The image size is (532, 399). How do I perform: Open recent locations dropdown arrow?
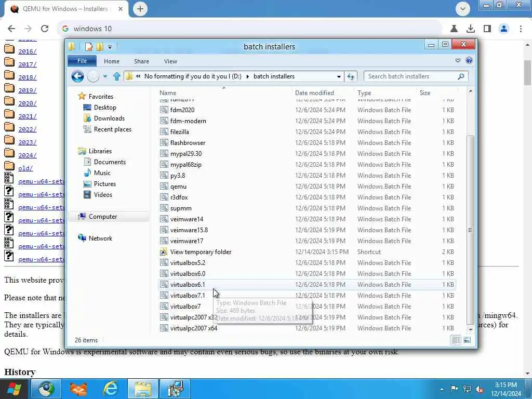tap(105, 76)
